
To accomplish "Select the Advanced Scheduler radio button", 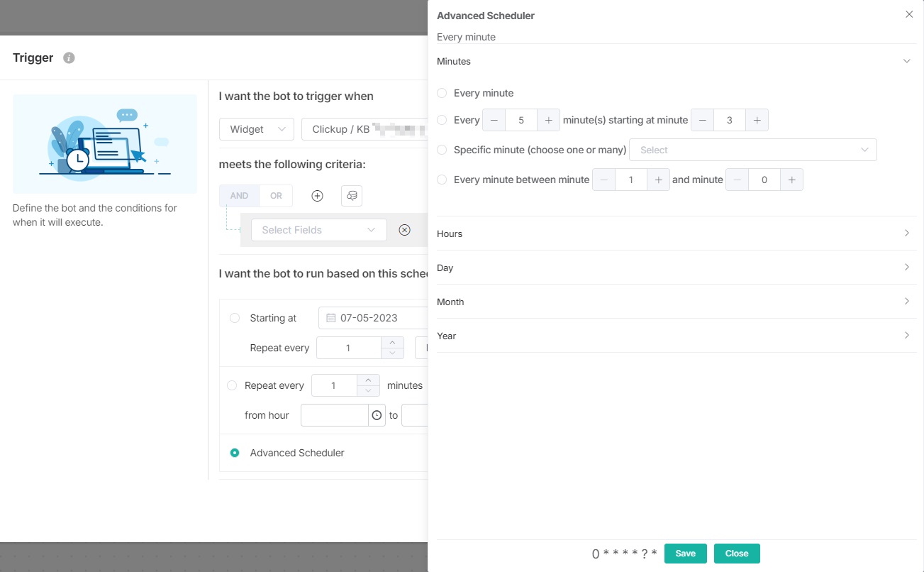I will pos(235,453).
